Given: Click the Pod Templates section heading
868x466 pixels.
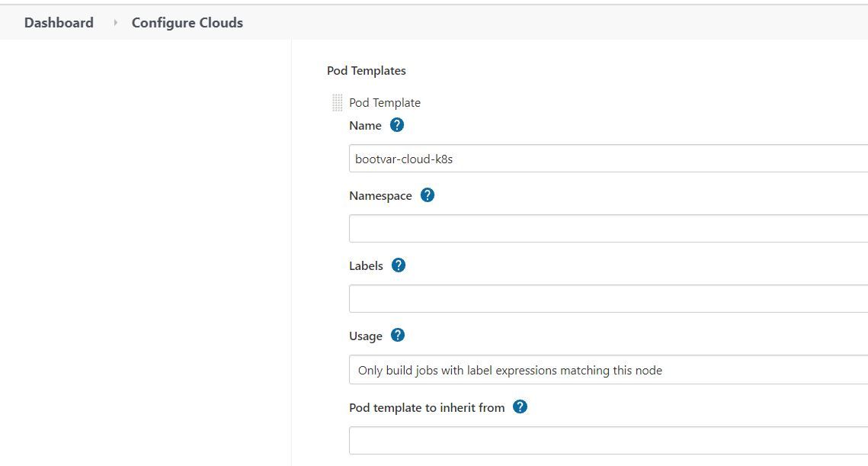Looking at the screenshot, I should [x=367, y=70].
